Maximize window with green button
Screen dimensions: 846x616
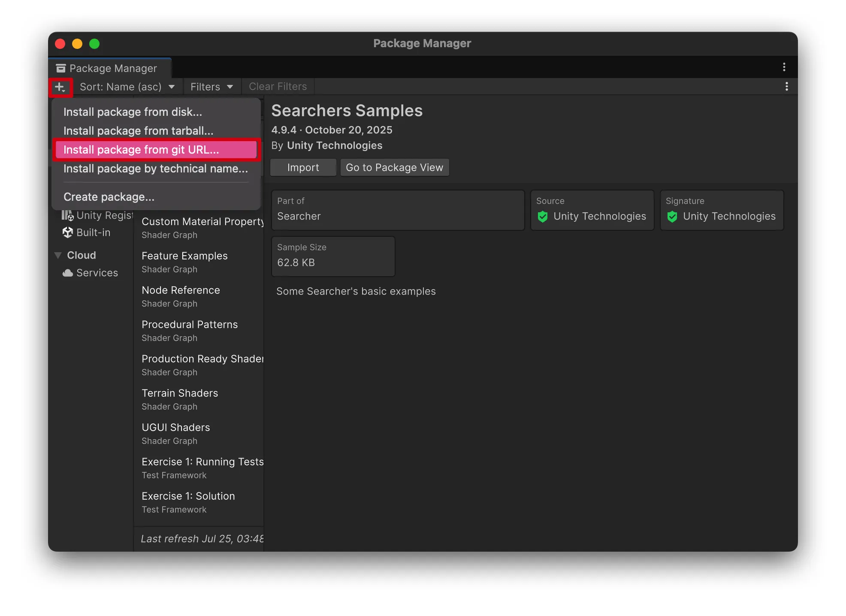94,44
